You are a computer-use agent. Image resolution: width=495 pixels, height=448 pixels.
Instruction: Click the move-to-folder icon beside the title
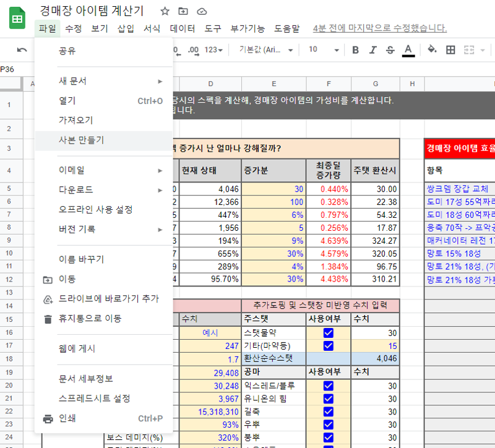click(183, 11)
